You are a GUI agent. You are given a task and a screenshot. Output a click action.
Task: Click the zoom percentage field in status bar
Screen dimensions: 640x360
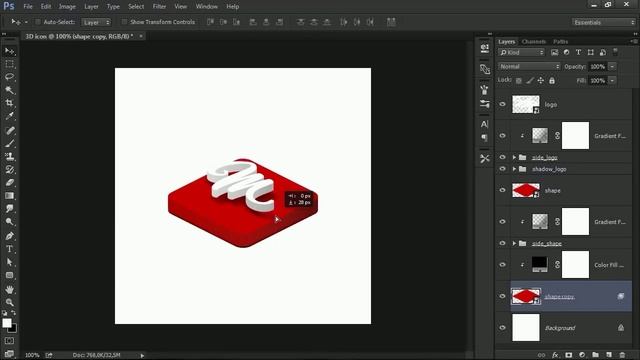point(32,355)
